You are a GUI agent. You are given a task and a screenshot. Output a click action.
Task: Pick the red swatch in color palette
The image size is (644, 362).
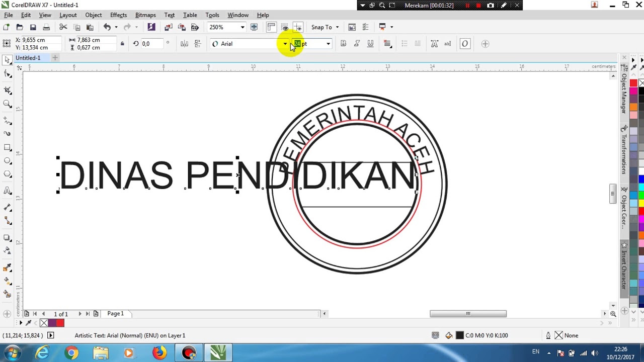point(633,83)
